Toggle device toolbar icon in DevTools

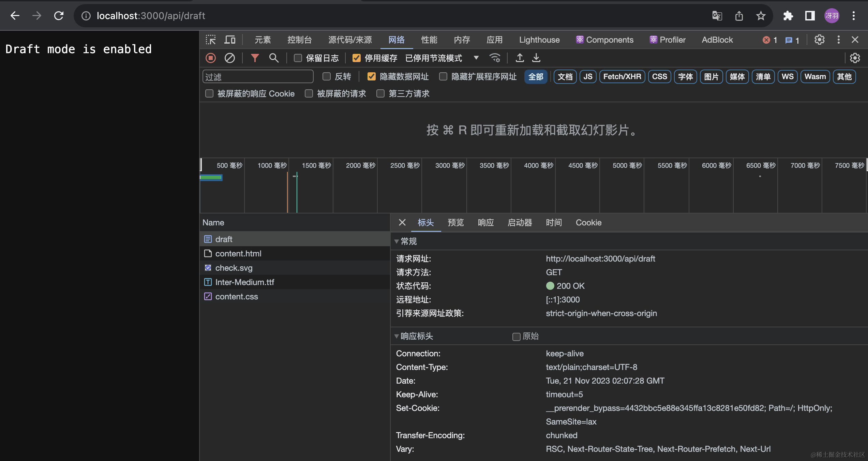point(230,40)
